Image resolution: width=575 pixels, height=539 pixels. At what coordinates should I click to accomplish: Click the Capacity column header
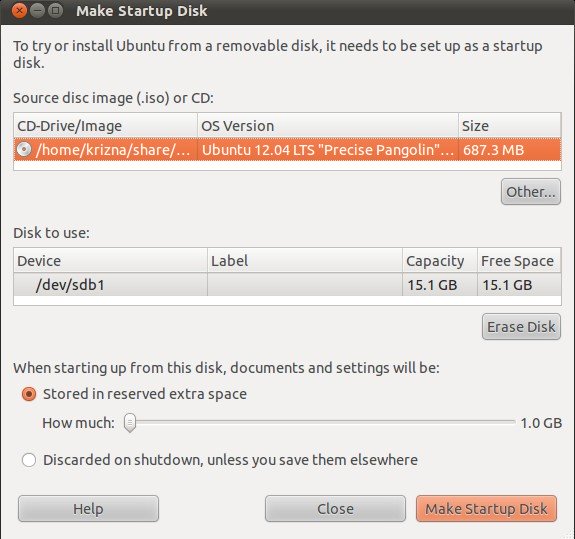pyautogui.click(x=440, y=261)
